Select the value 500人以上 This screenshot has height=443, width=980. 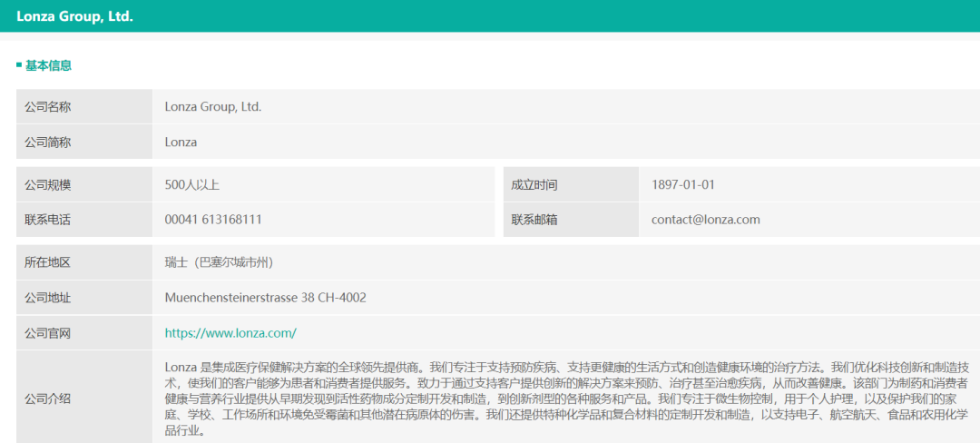tap(191, 185)
